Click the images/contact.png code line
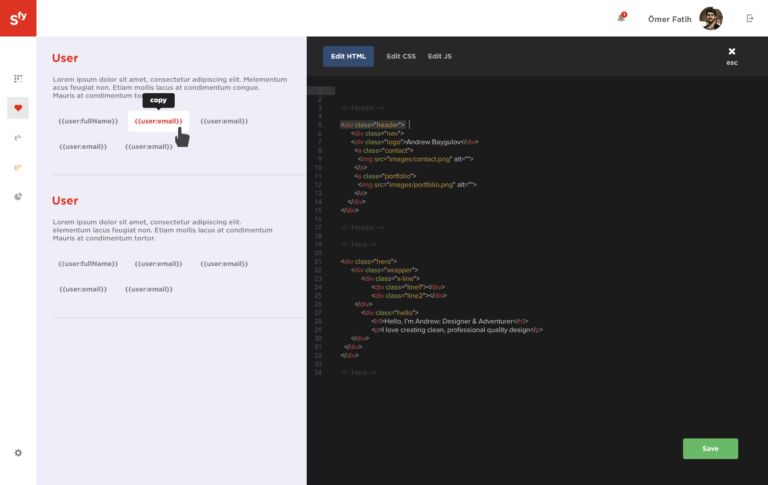 [415, 159]
